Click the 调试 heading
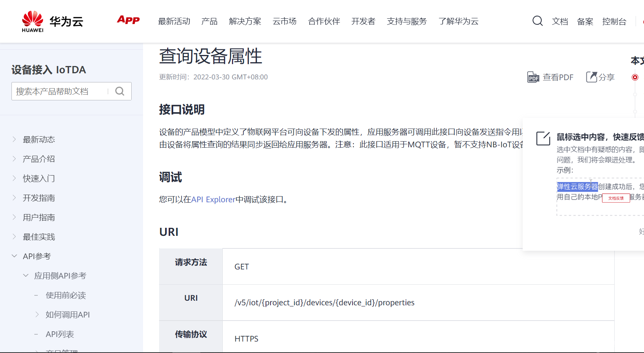 coord(171,177)
